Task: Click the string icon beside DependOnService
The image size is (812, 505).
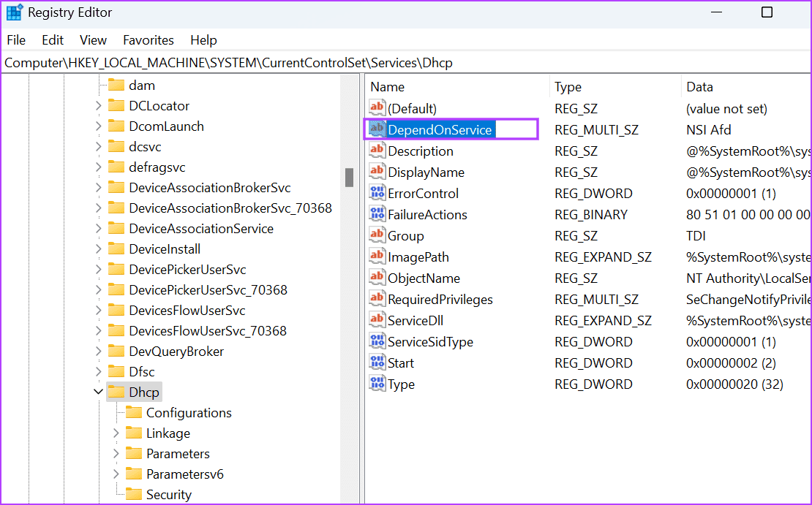Action: click(x=376, y=129)
